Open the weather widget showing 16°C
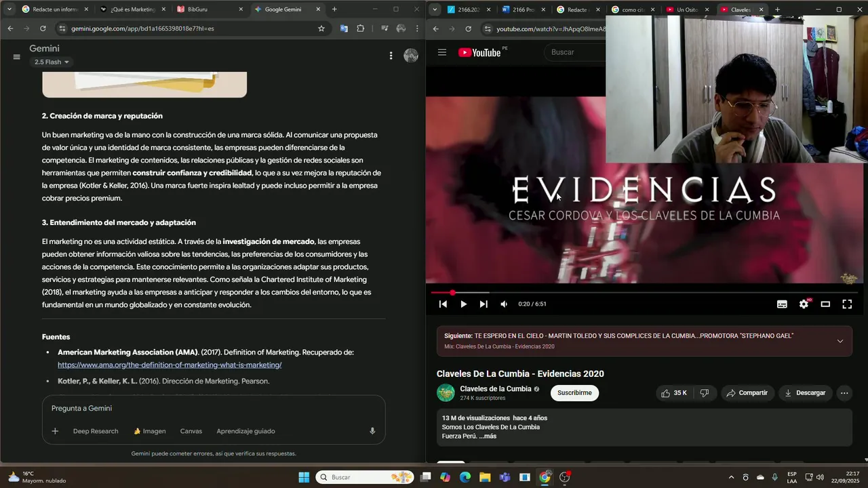The height and width of the screenshot is (488, 868). 37,477
